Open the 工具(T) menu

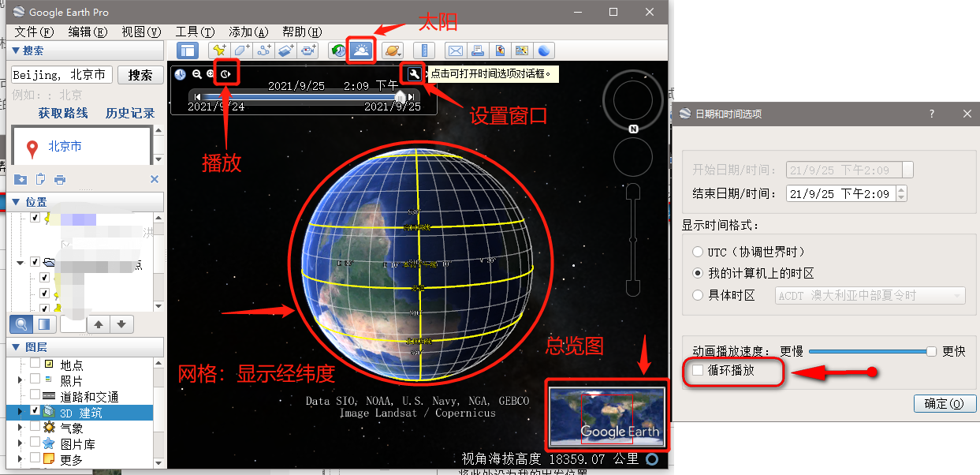(x=195, y=32)
